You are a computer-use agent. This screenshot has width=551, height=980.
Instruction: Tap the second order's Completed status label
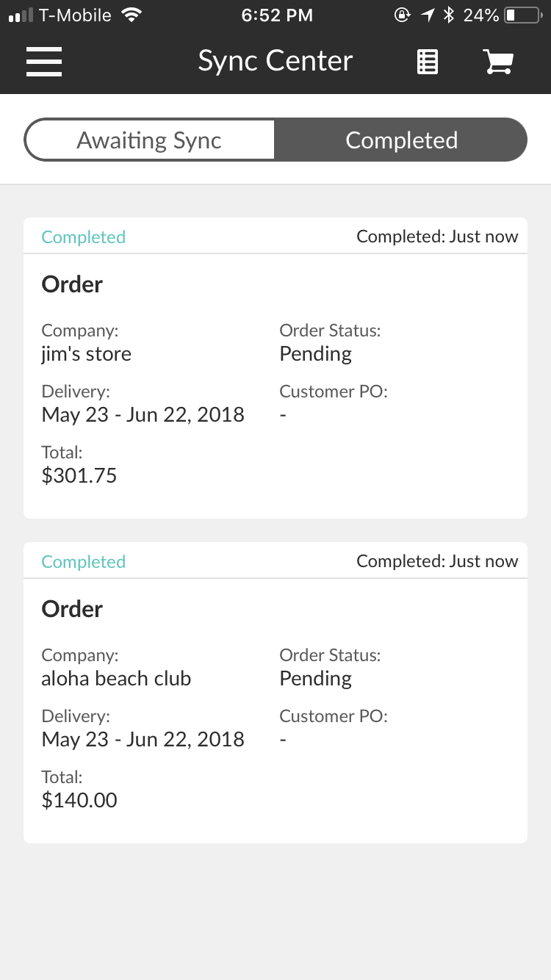(84, 561)
